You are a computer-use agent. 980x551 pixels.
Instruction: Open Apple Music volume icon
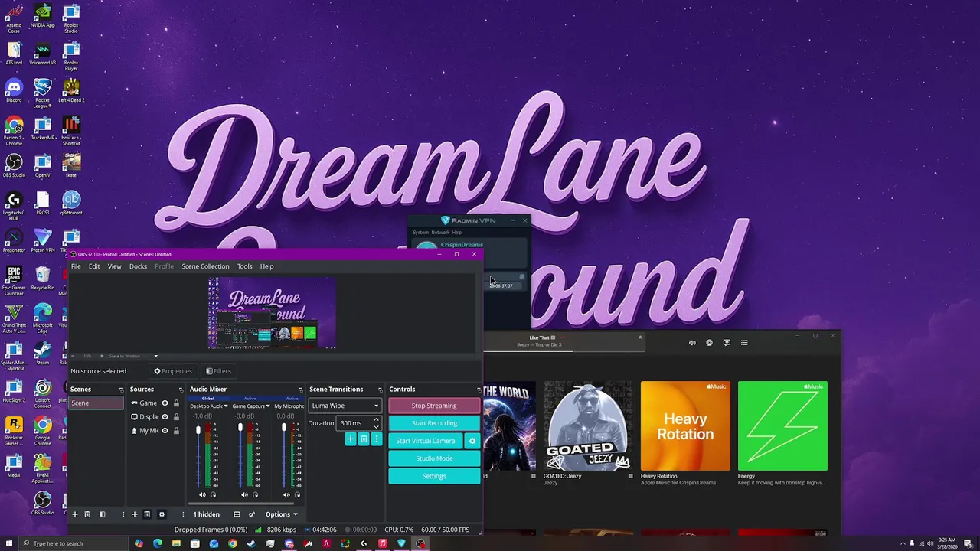tap(692, 343)
